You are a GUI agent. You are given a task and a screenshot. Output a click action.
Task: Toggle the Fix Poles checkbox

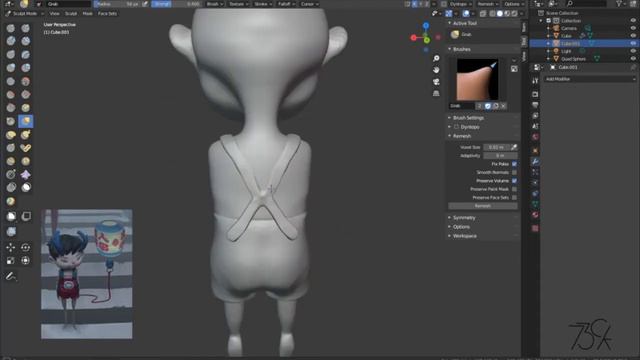click(514, 164)
